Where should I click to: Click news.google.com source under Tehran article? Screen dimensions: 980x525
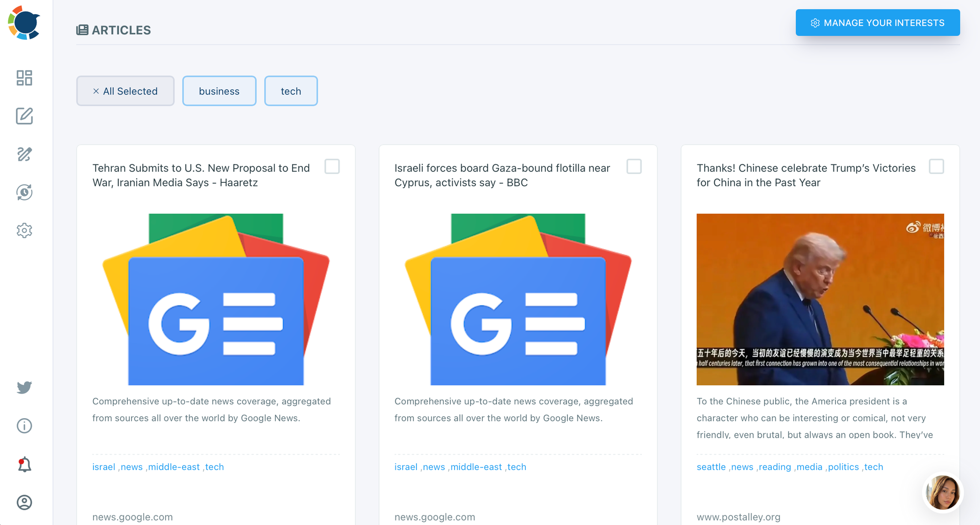(132, 517)
